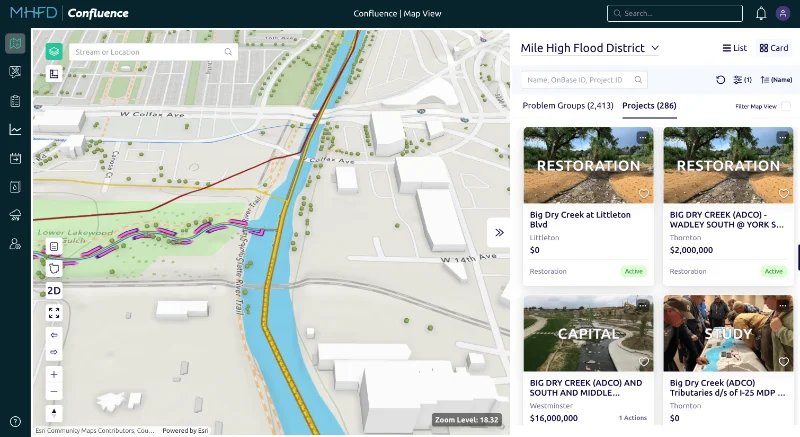The width and height of the screenshot is (800, 437).
Task: Open options menu on the STUDY card
Action: pyautogui.click(x=783, y=305)
